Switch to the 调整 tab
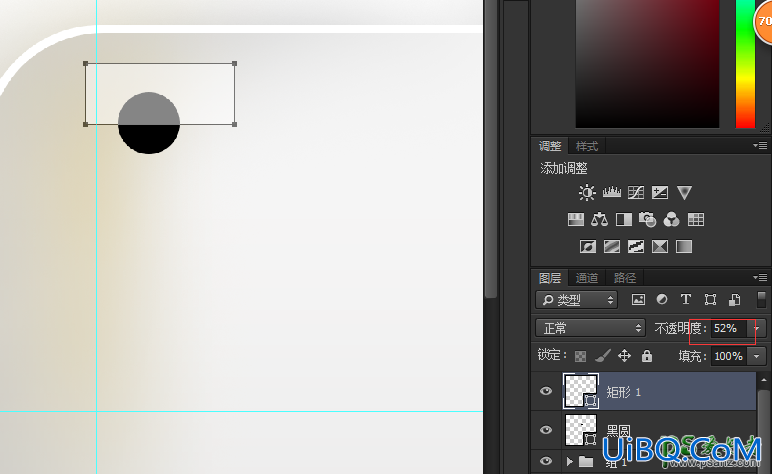 (550, 146)
